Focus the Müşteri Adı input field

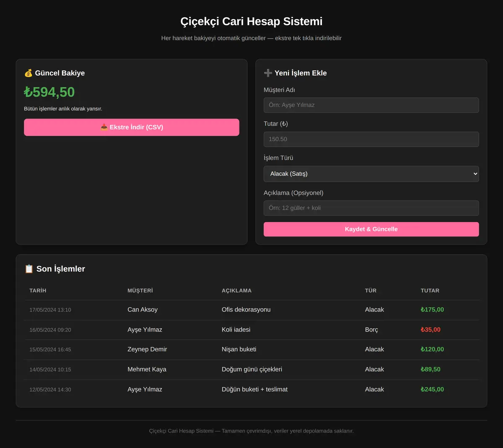[371, 105]
